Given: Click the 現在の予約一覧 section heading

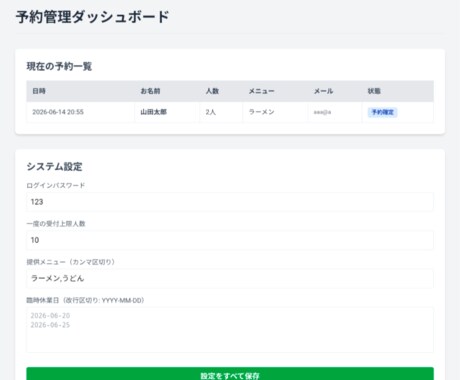Looking at the screenshot, I should coord(59,66).
